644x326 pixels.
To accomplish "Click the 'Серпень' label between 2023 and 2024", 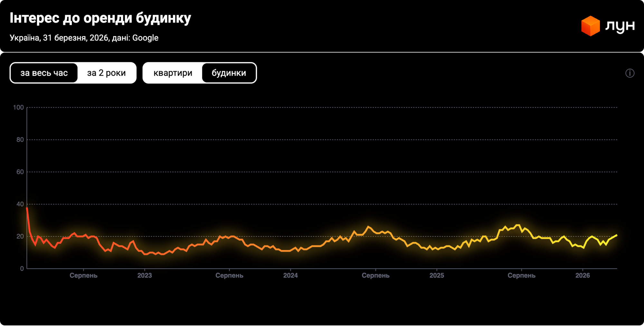I will (229, 275).
